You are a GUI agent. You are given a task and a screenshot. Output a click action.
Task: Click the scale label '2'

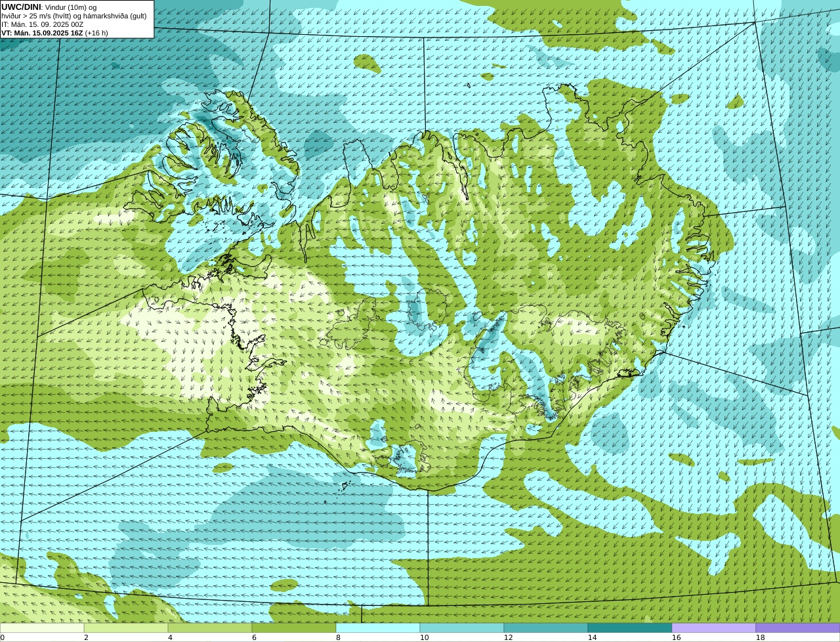coord(86,637)
